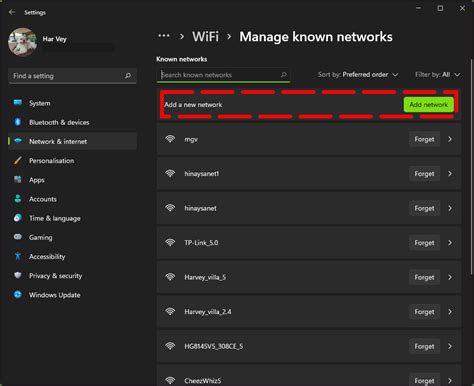Click the CheezWhiz5 WiFi icon
This screenshot has height=386, width=474.
(170, 380)
